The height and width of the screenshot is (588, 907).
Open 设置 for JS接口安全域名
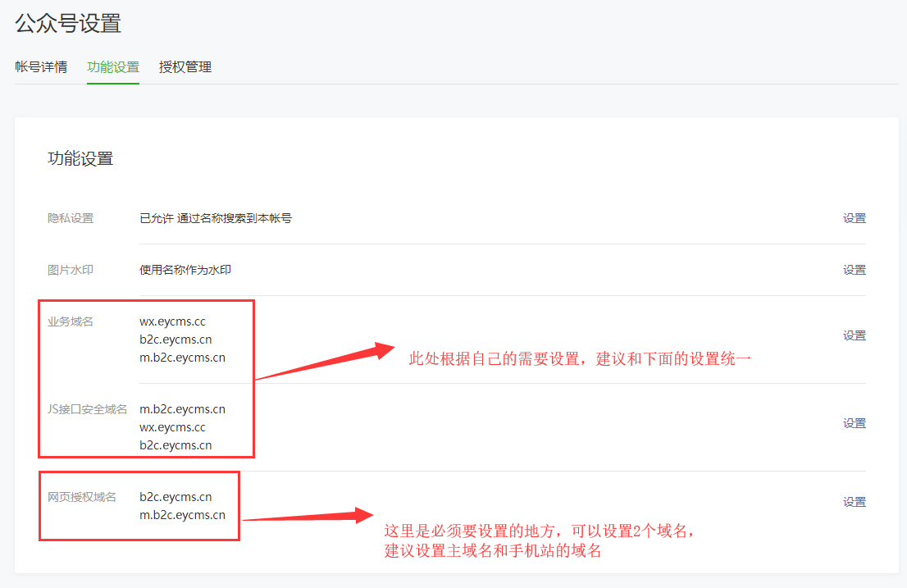pyautogui.click(x=854, y=423)
